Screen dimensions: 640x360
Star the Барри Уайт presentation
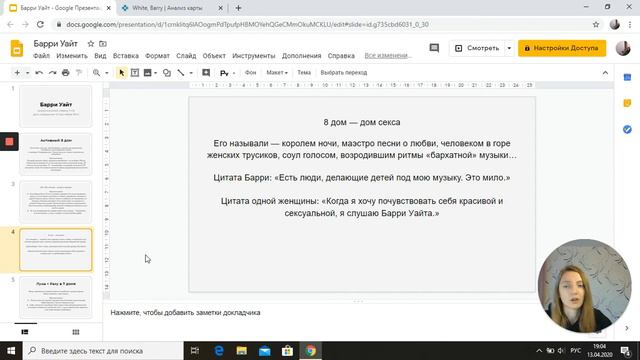click(x=91, y=43)
